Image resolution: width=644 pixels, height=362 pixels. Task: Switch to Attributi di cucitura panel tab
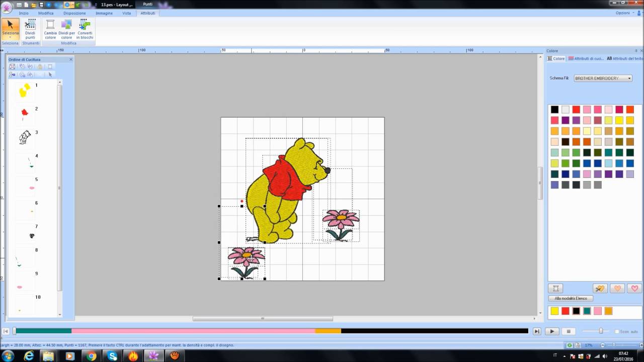[586, 58]
